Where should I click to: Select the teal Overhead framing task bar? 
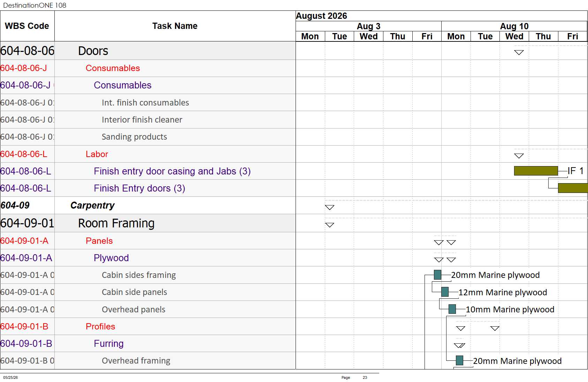coord(460,360)
